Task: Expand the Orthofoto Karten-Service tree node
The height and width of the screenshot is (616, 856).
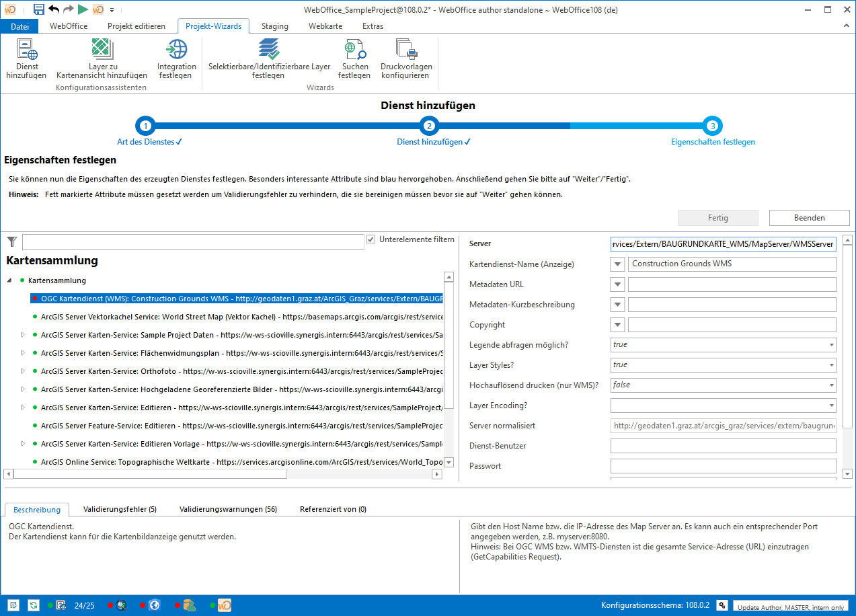Action: point(23,371)
